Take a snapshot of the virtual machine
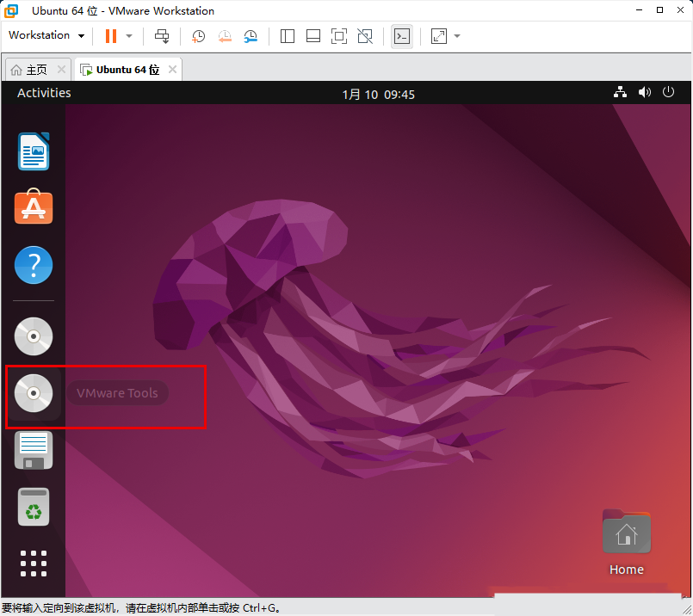693x616 pixels. tap(198, 35)
